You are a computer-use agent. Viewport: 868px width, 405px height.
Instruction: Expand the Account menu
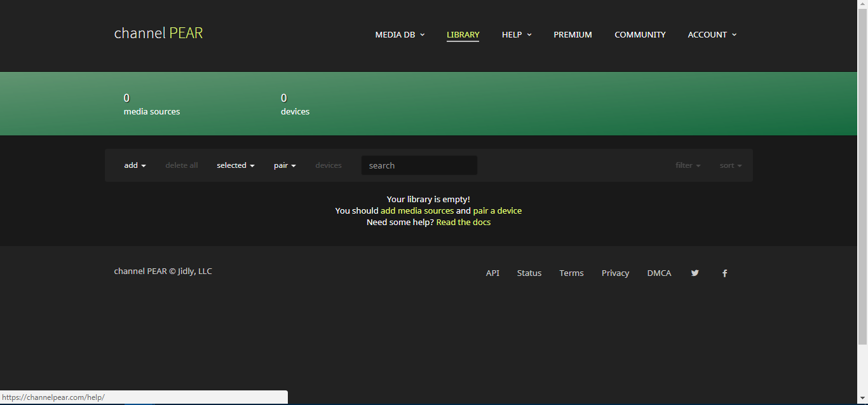tap(712, 35)
